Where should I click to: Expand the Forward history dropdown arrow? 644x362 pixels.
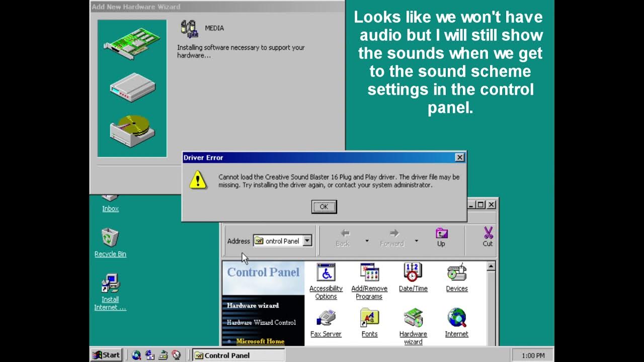pyautogui.click(x=416, y=241)
